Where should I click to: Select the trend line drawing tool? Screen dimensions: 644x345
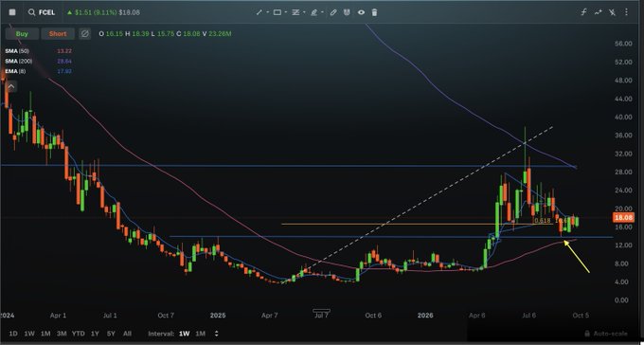tap(259, 12)
